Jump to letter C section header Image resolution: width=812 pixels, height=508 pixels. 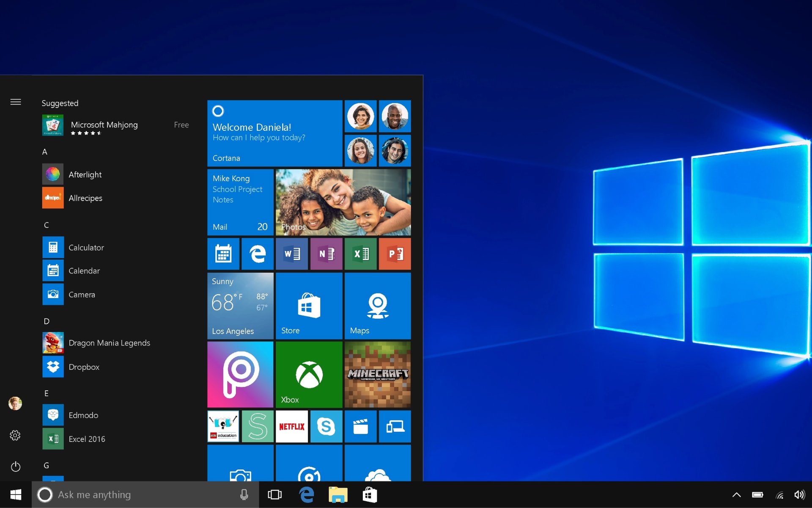coord(47,225)
